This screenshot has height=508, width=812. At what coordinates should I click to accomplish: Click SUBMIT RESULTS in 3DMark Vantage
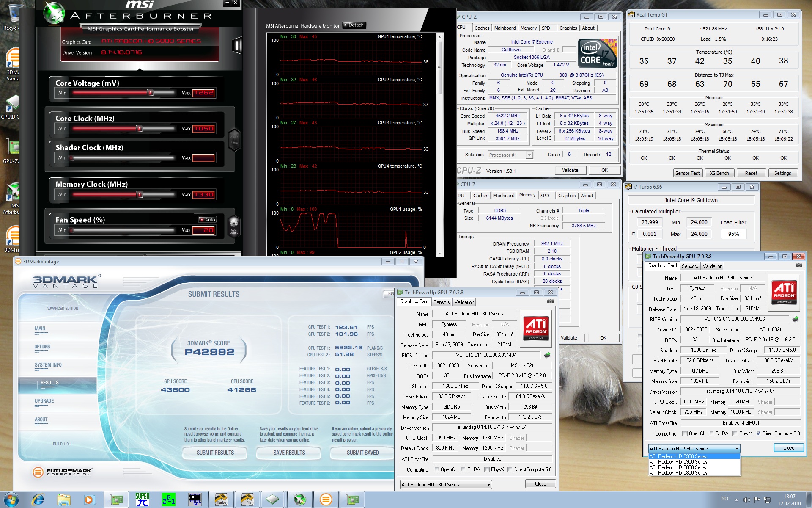(x=215, y=453)
